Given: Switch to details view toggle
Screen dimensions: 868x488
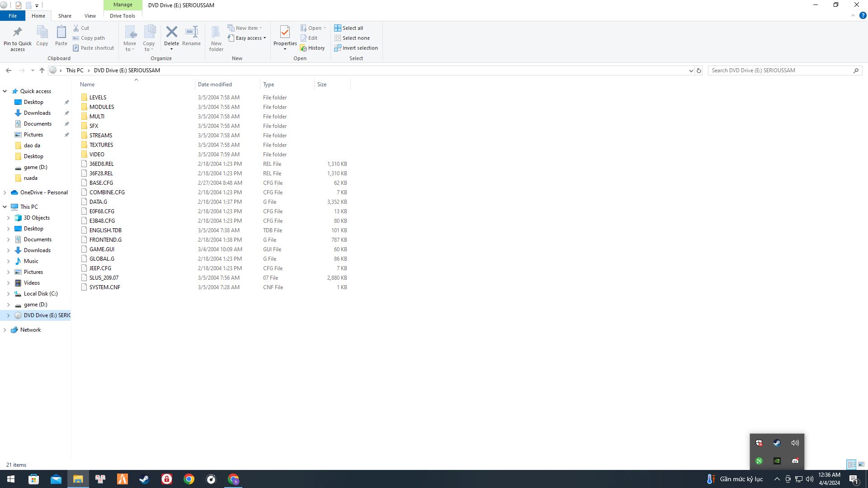Looking at the screenshot, I should [x=851, y=465].
